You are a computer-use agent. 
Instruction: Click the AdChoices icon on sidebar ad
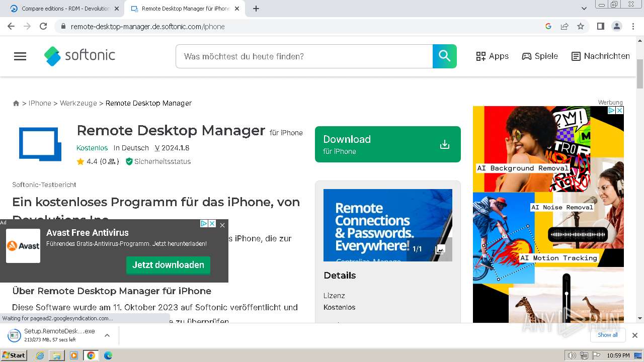click(612, 110)
